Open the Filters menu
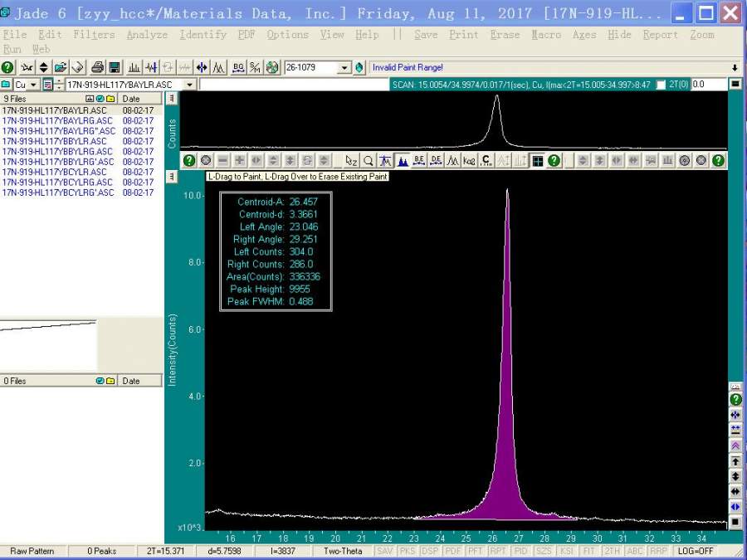Image resolution: width=747 pixels, height=560 pixels. pos(94,35)
